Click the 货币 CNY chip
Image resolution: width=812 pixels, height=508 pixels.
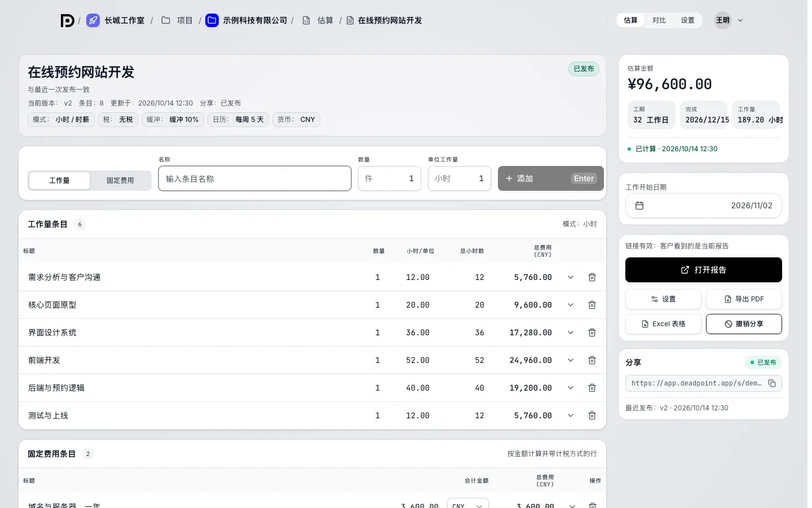(x=296, y=120)
